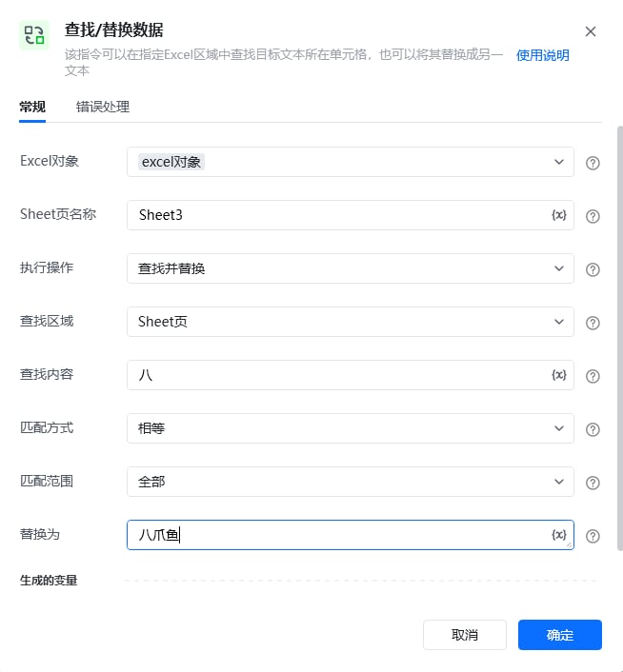Open the 使用说明 link
This screenshot has height=672, width=623.
tap(542, 55)
